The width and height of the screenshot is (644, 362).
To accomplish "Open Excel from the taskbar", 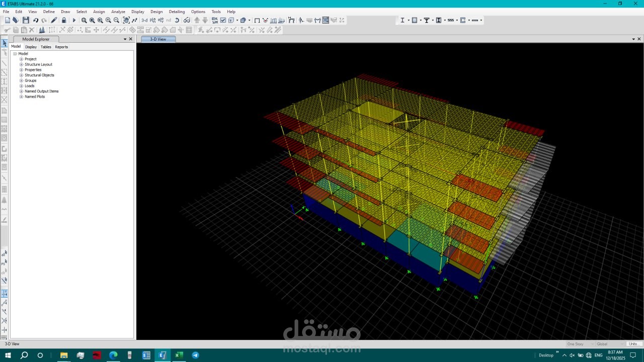I will coord(179,355).
